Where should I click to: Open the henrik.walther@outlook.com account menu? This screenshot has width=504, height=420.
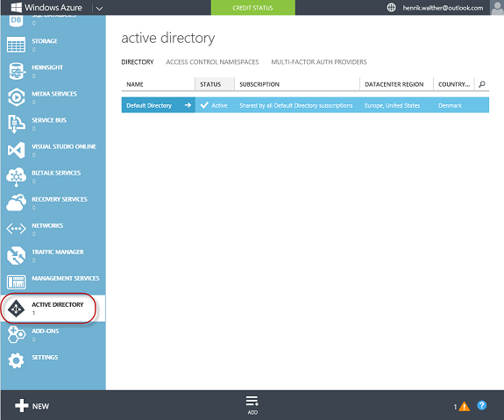pyautogui.click(x=443, y=8)
